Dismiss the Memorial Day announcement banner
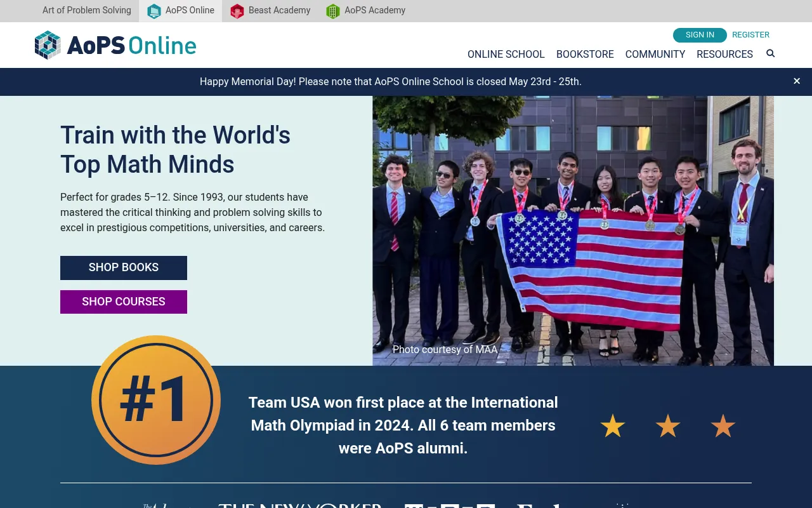The height and width of the screenshot is (508, 812). (x=797, y=81)
